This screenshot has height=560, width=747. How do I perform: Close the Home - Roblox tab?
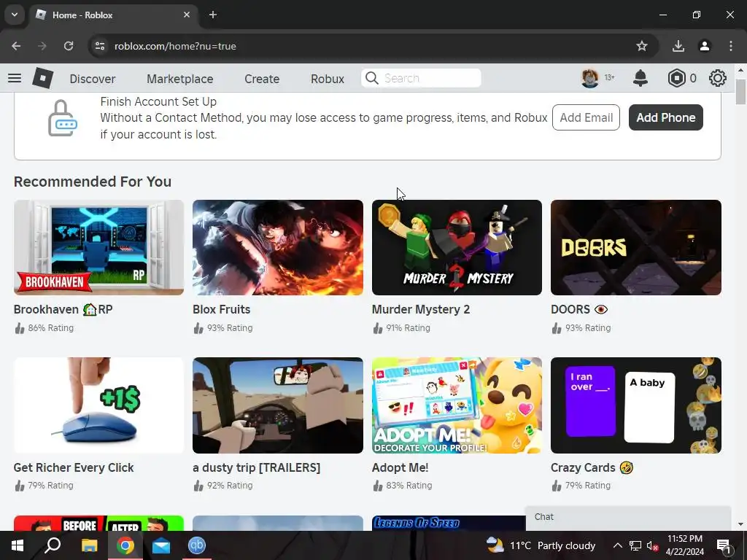click(x=187, y=15)
